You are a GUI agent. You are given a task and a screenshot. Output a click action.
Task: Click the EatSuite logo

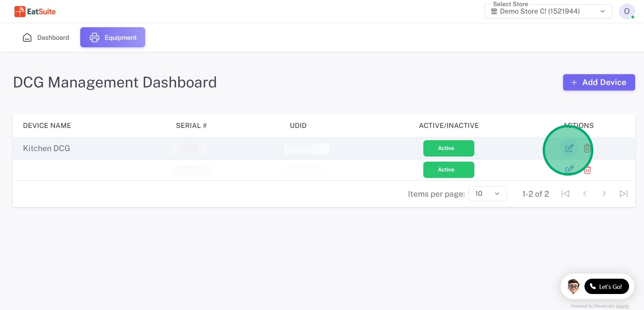35,12
